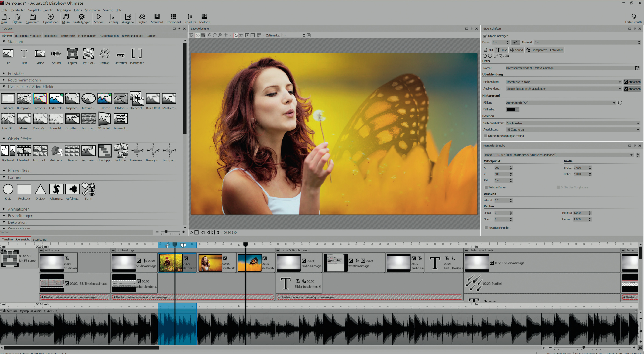This screenshot has height=354, width=644.
Task: Enable Drehe in Bewegungsrichtung checkbox
Action: [486, 136]
